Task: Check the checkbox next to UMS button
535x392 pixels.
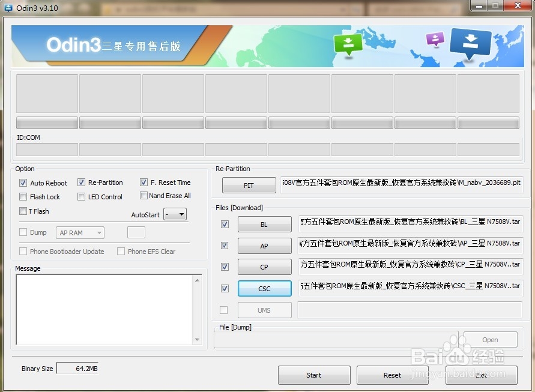Action: [224, 310]
